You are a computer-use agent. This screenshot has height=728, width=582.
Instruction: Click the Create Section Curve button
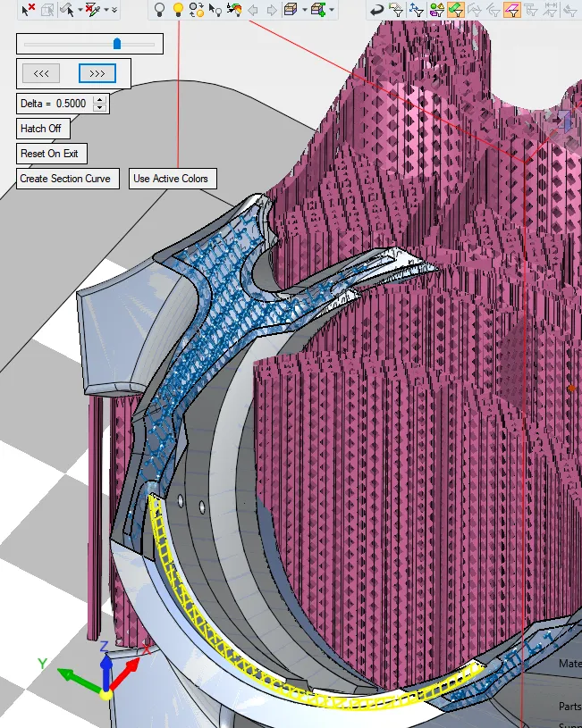(65, 179)
